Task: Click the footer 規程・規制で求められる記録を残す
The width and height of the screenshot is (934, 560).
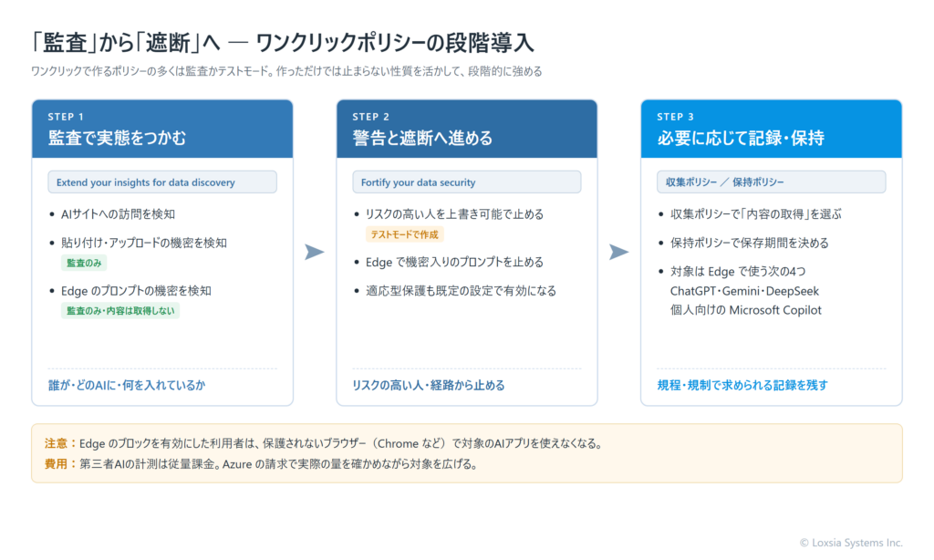Action: (x=742, y=386)
